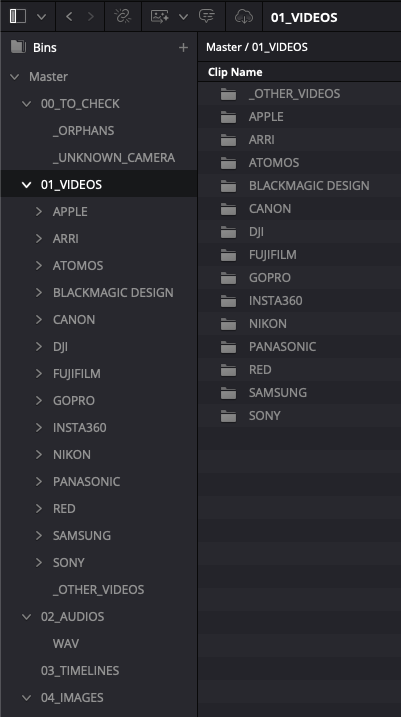
Task: Select the _OTHER_VIDEOS bin in sidebar
Action: click(99, 590)
